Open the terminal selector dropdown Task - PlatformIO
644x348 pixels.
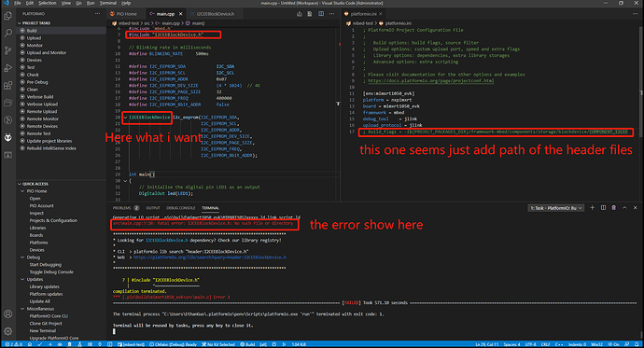click(x=556, y=208)
